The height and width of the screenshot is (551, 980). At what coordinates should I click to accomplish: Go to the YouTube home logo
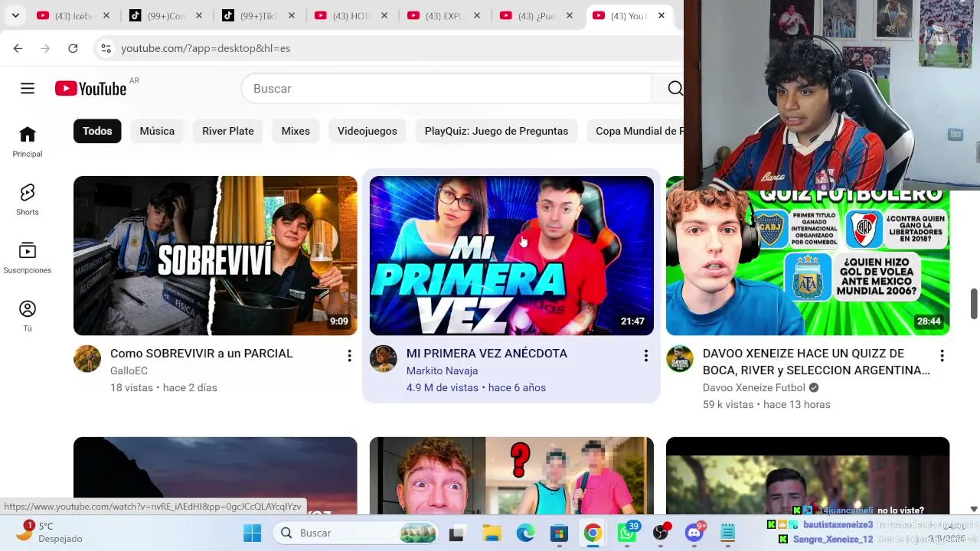coord(90,89)
